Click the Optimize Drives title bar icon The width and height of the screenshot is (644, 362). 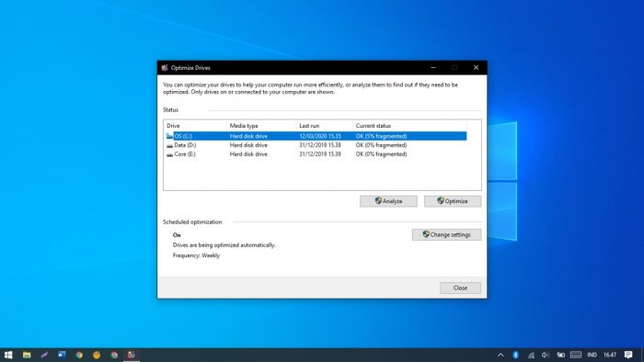(x=165, y=68)
